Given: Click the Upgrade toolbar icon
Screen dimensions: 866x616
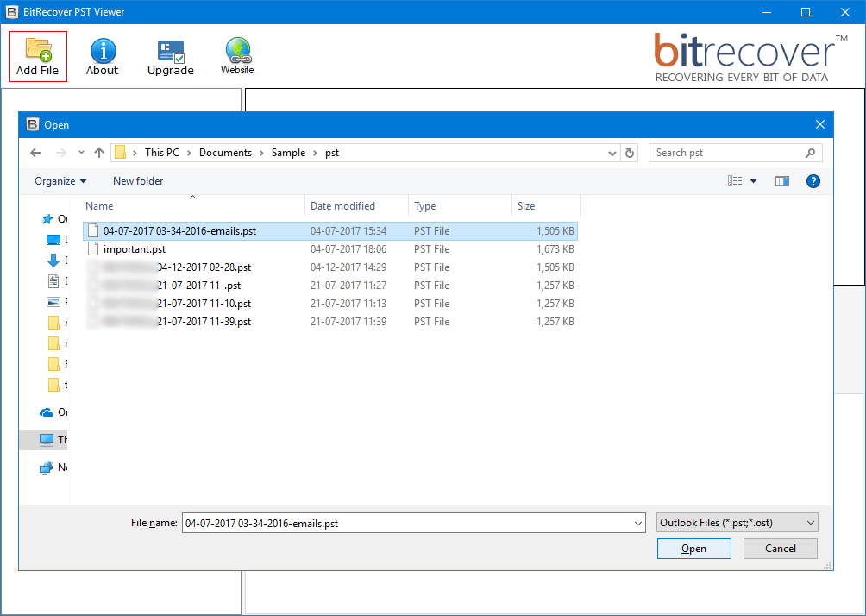Looking at the screenshot, I should 171,56.
